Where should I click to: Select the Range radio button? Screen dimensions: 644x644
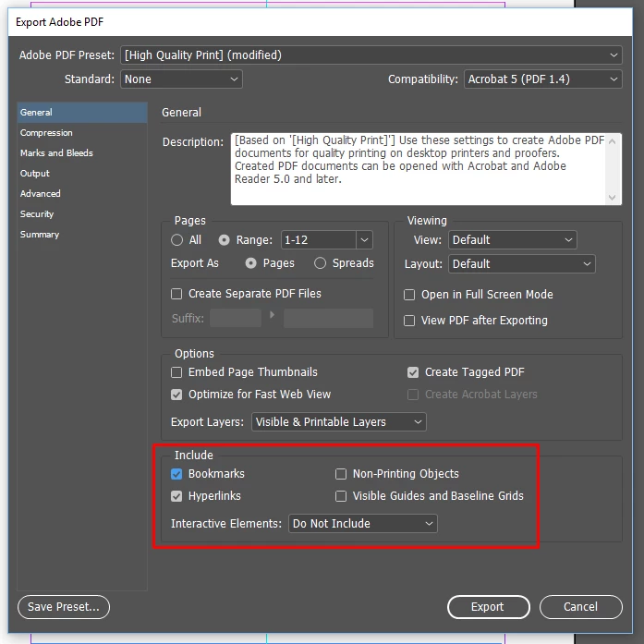point(224,240)
